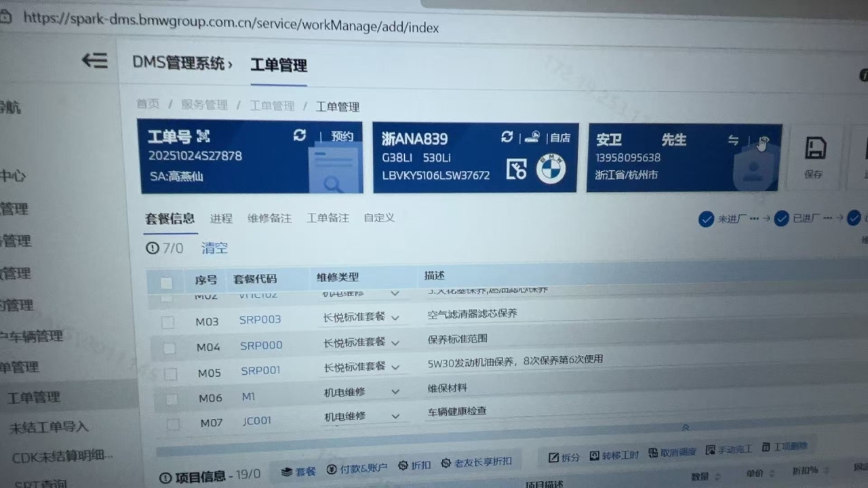The image size is (868, 488).
Task: Check the box for row M05
Action: (x=170, y=374)
